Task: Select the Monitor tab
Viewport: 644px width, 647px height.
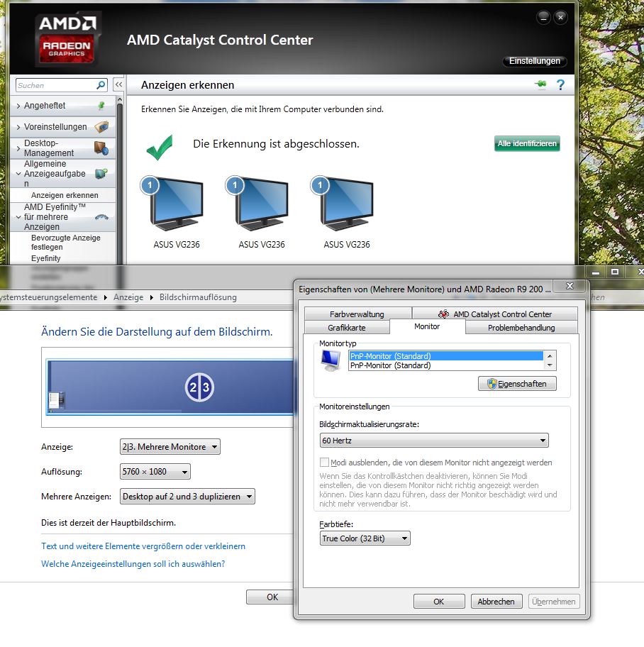Action: pyautogui.click(x=427, y=326)
